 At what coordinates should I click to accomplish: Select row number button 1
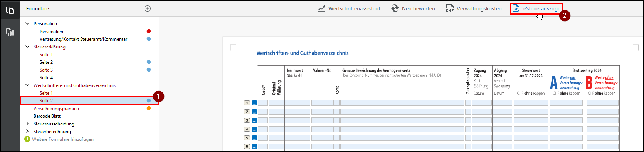point(247,103)
